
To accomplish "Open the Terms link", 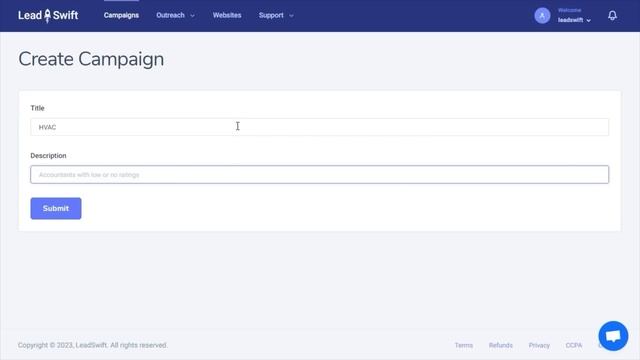I will coord(464,345).
